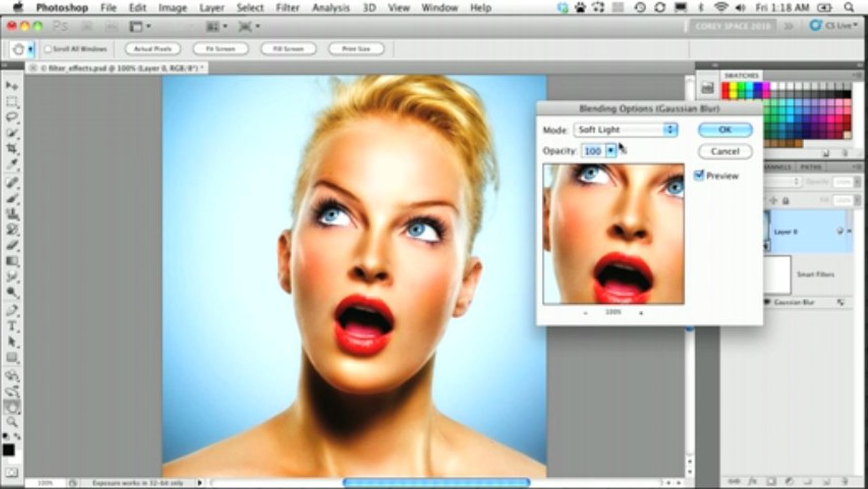Image resolution: width=868 pixels, height=489 pixels.
Task: Open the Filter menu
Action: click(288, 8)
